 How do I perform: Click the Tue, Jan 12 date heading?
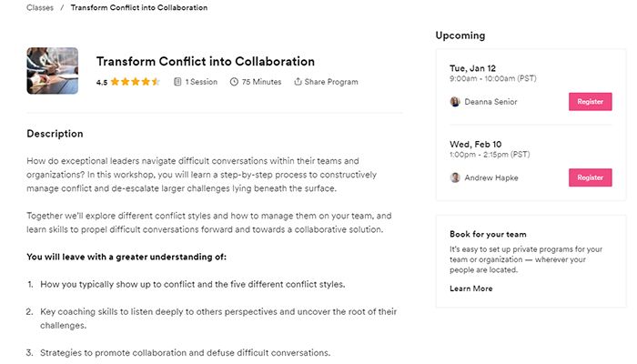475,68
